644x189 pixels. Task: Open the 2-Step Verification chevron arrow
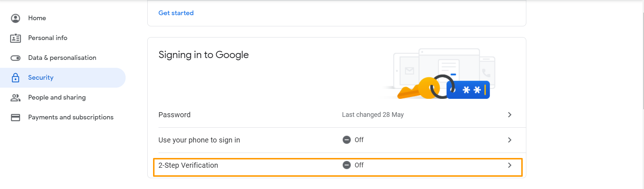tap(510, 165)
